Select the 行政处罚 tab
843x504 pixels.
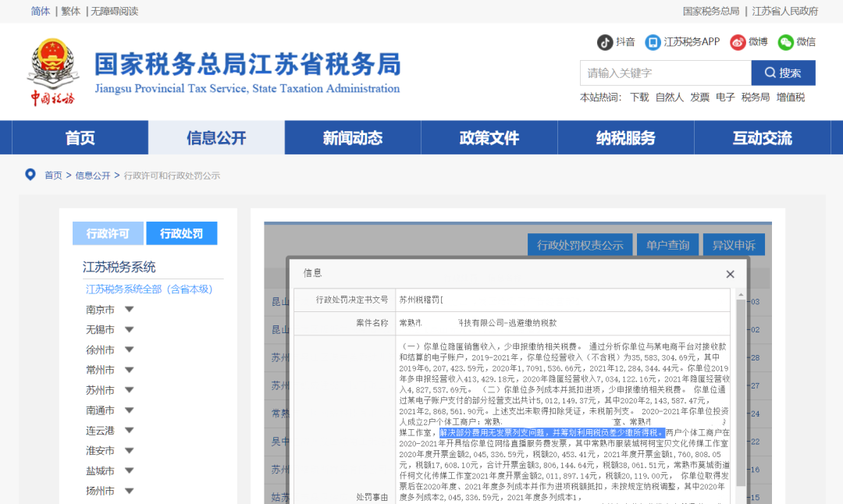click(x=182, y=232)
